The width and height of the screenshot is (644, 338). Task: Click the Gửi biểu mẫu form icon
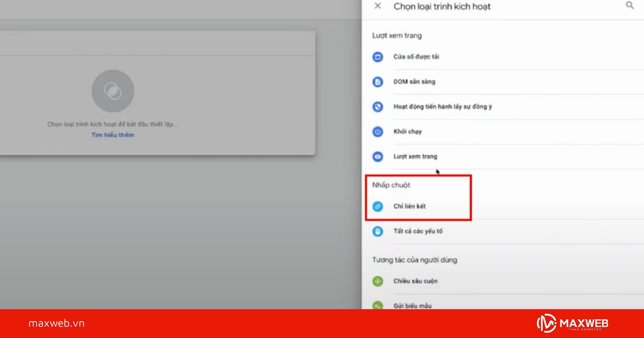click(378, 306)
